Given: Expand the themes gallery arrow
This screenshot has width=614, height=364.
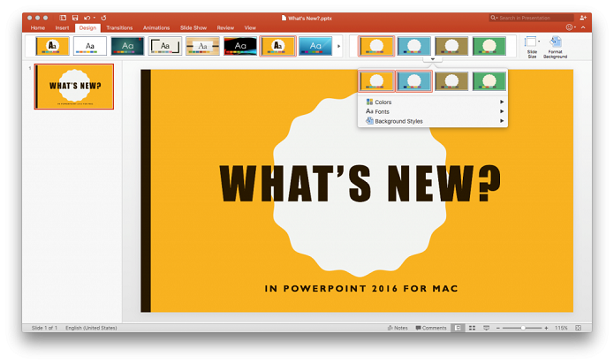Looking at the screenshot, I should click(338, 46).
